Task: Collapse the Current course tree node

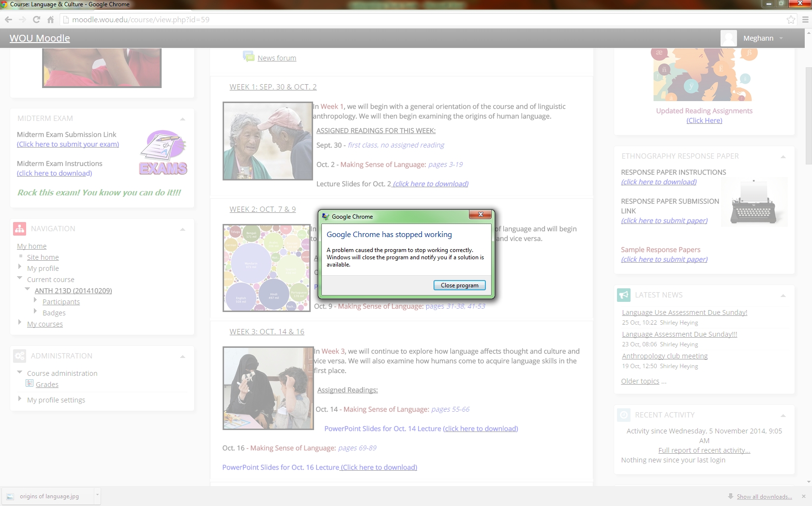Action: 19,278
